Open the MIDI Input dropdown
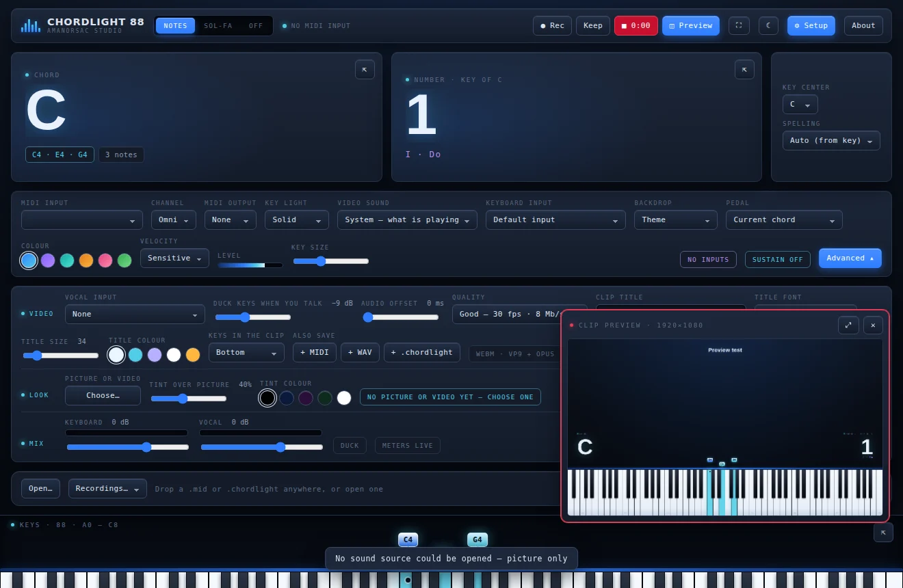Screen dimensions: 903x588 (x=82, y=220)
